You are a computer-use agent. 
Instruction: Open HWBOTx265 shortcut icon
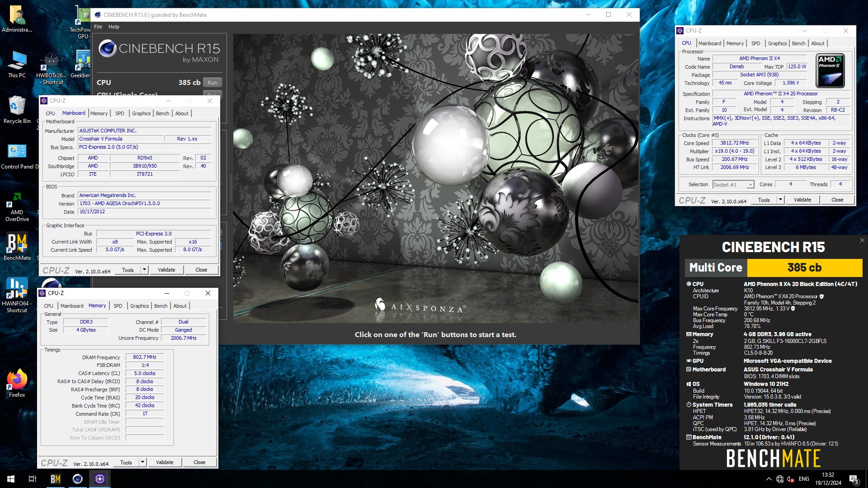[51, 69]
